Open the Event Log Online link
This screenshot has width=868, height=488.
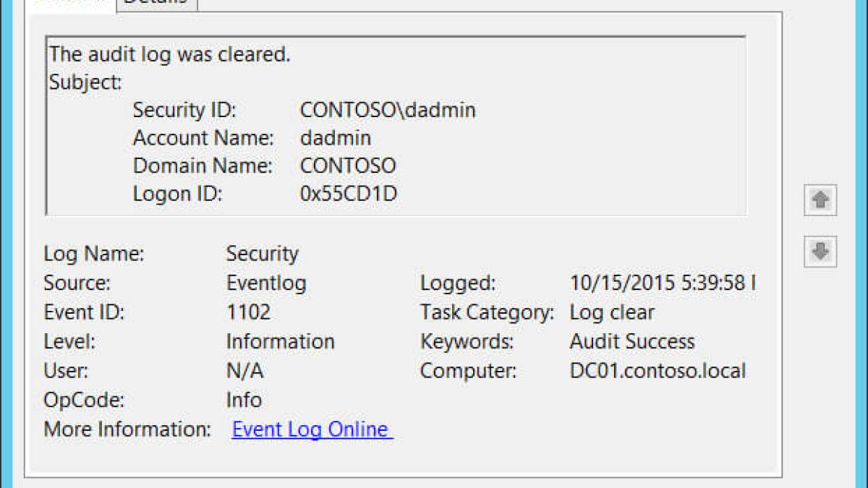click(x=312, y=429)
